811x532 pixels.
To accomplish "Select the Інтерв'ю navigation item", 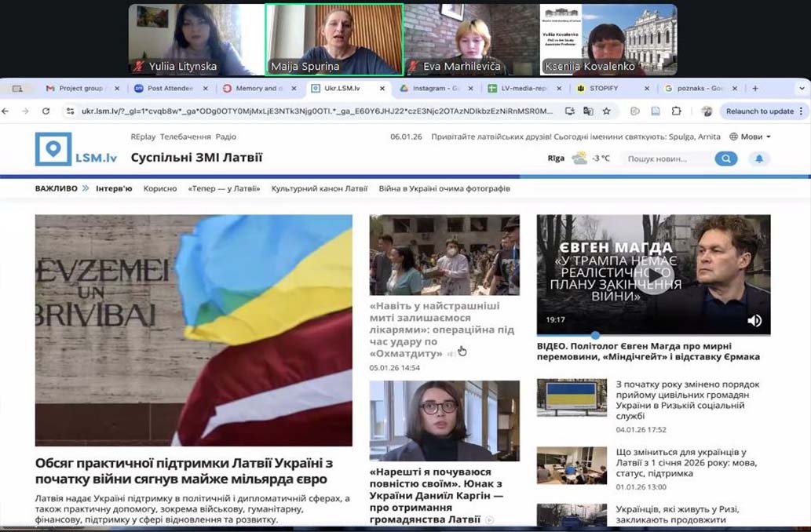I will (114, 189).
